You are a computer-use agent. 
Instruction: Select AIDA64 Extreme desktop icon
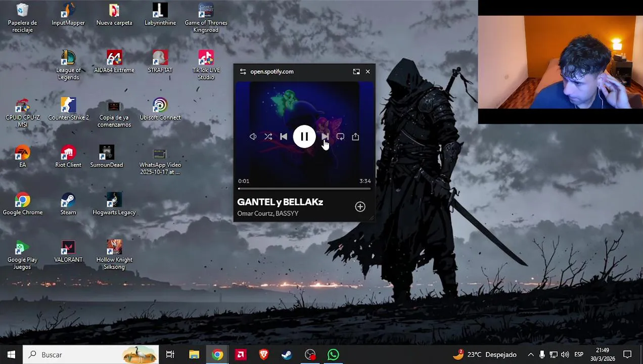(114, 62)
